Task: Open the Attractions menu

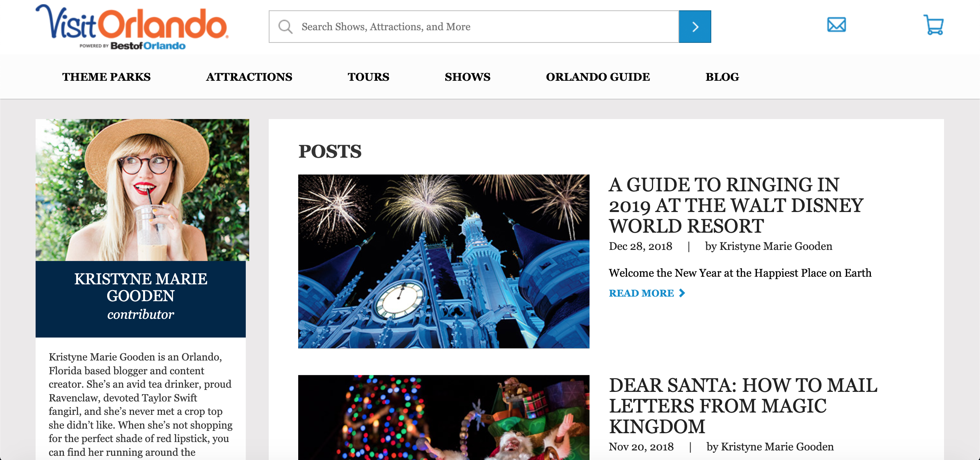Action: (x=249, y=77)
